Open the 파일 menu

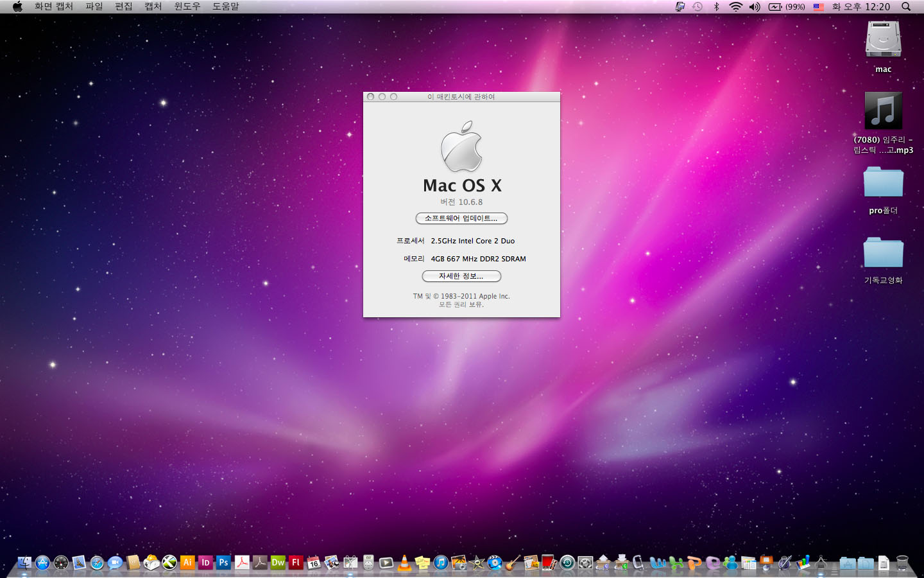coord(94,6)
